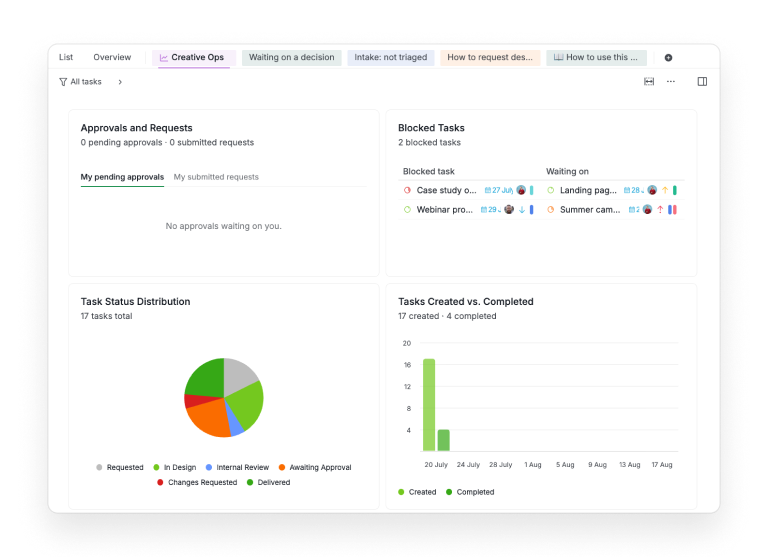
Task: Click the Case study status circle
Action: pos(407,190)
